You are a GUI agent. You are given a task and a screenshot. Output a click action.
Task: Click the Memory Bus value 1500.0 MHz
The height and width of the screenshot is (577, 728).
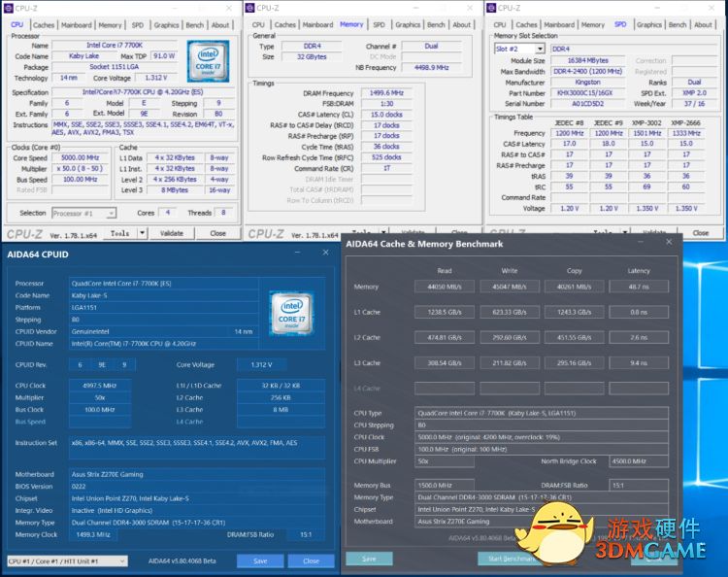(445, 485)
